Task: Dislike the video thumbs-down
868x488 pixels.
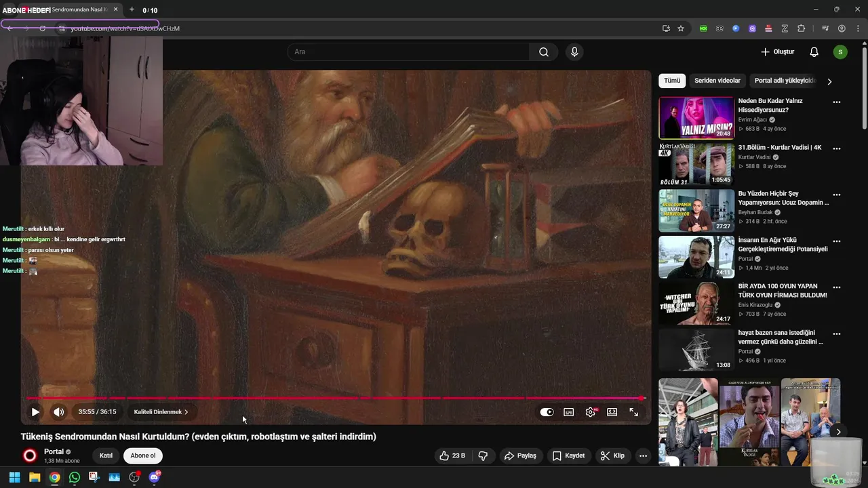Action: [x=484, y=455]
